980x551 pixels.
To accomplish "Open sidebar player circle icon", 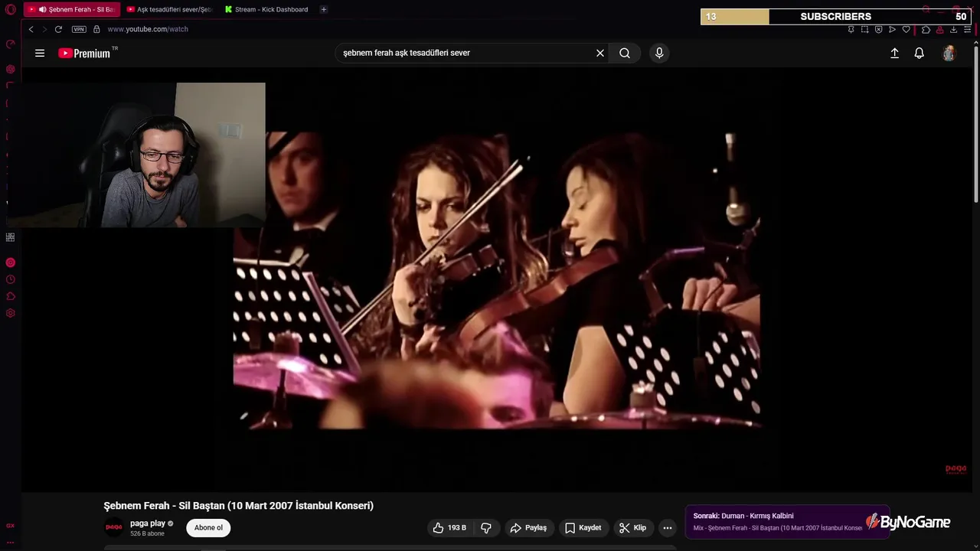I will tap(11, 262).
